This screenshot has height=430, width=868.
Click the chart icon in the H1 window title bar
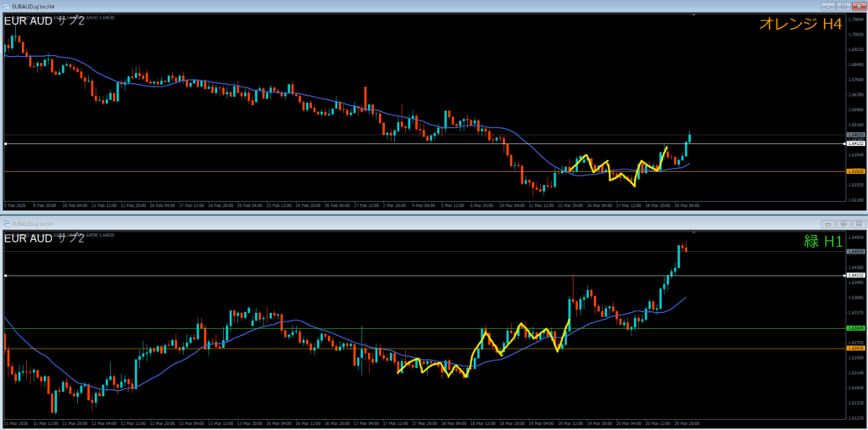pyautogui.click(x=5, y=223)
